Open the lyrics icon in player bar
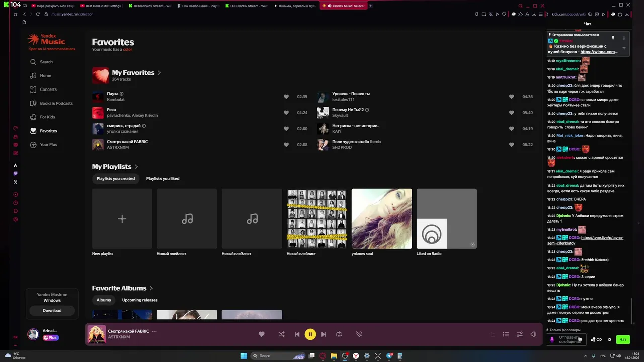 point(492,334)
